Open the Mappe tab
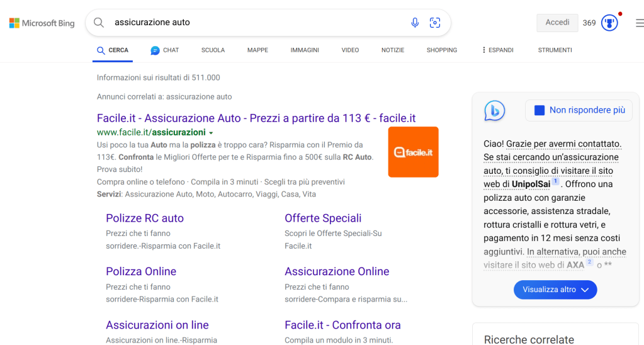The height and width of the screenshot is (345, 644). pyautogui.click(x=257, y=50)
